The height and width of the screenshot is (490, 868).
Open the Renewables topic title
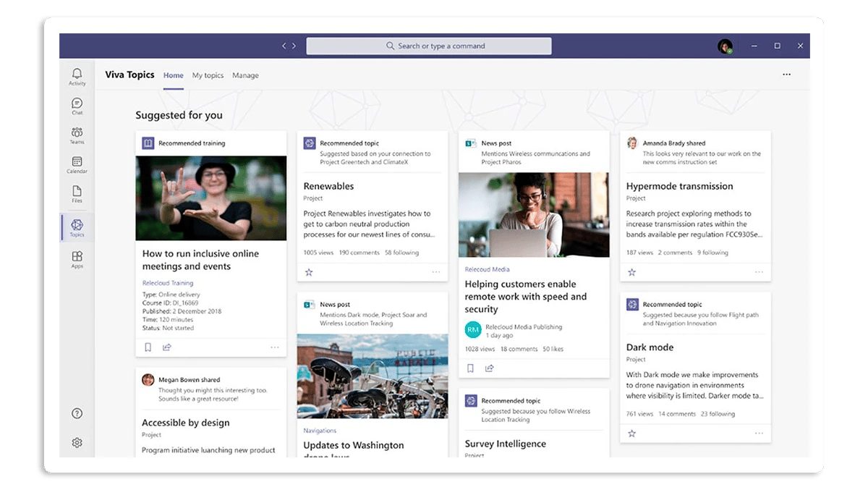coord(328,186)
